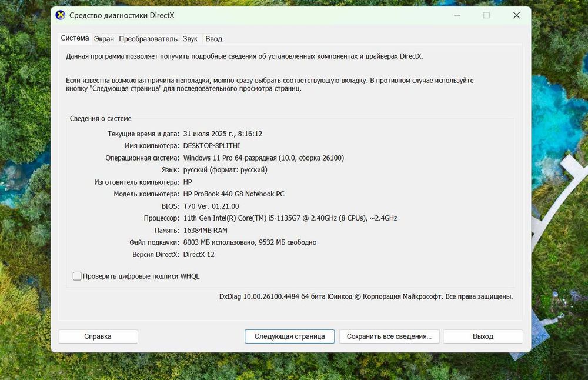Viewport: 588px width, 380px height.
Task: Click the Операционная система: field label
Action: coord(142,158)
